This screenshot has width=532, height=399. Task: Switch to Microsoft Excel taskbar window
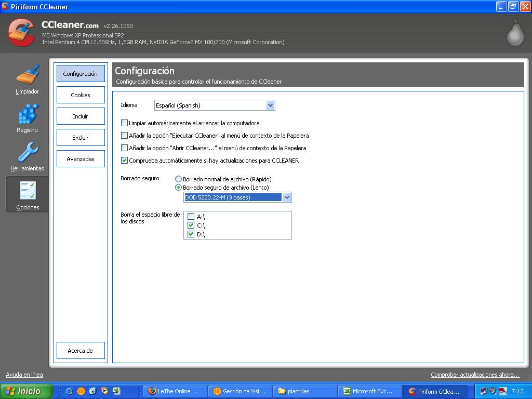coord(370,391)
